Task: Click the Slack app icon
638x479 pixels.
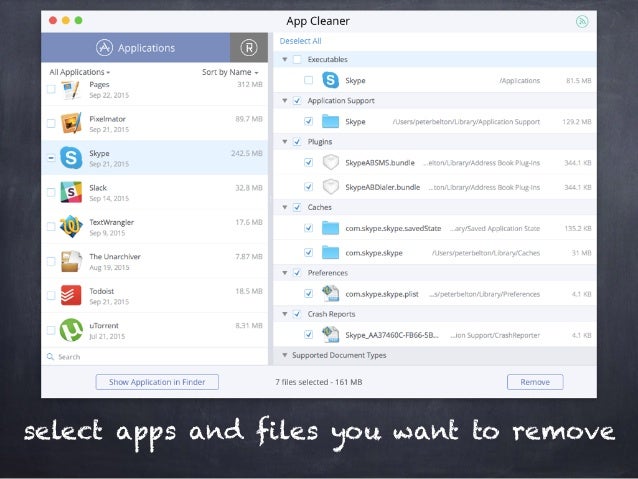Action: [71, 192]
